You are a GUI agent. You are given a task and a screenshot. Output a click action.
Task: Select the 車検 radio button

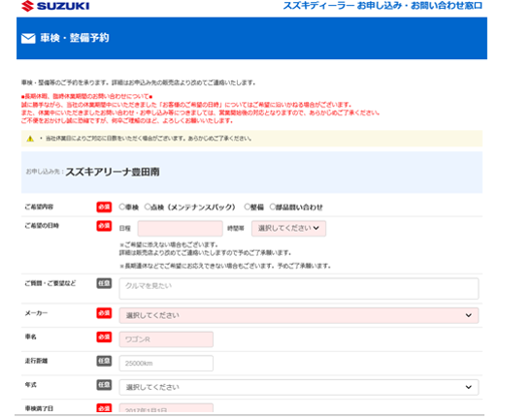click(122, 207)
